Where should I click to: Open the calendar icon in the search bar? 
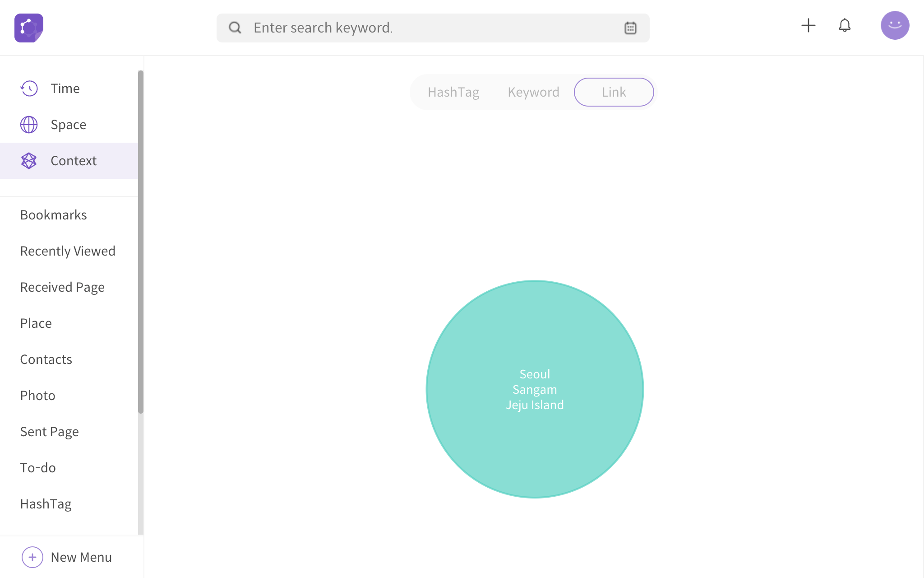pos(630,28)
